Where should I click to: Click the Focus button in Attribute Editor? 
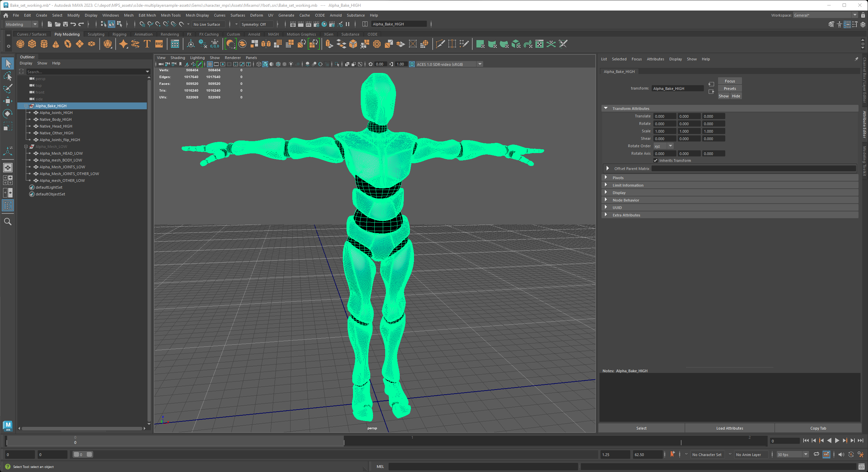730,81
